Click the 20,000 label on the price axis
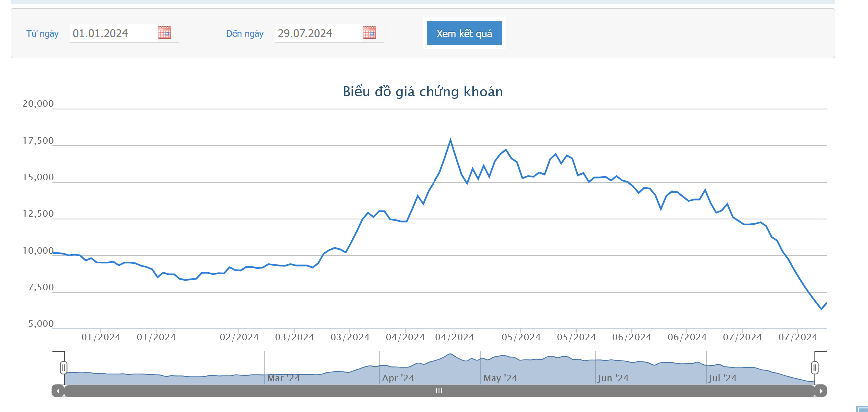Image resolution: width=868 pixels, height=412 pixels. 38,104
